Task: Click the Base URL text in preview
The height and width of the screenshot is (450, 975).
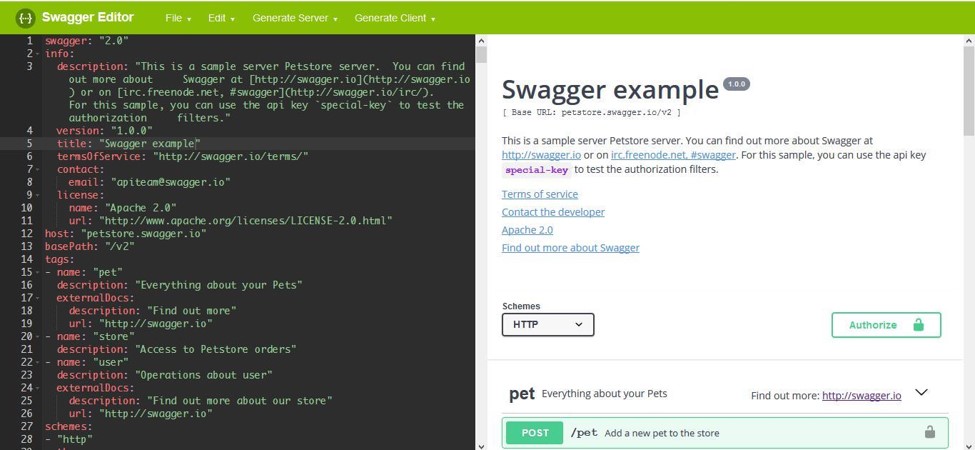Action: (x=591, y=112)
